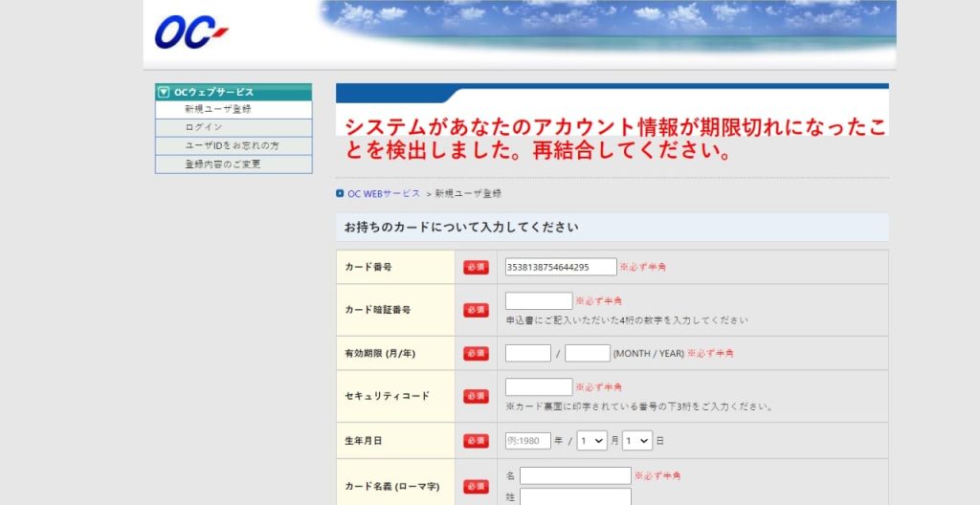980x505 pixels.
Task: Follow the OC WEBサービス breadcrumb link
Action: pyautogui.click(x=384, y=194)
